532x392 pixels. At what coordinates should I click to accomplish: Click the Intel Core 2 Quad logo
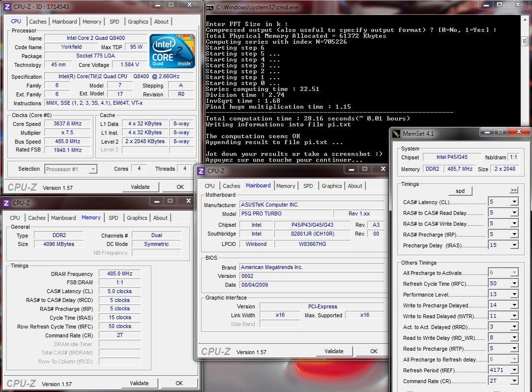(x=173, y=51)
